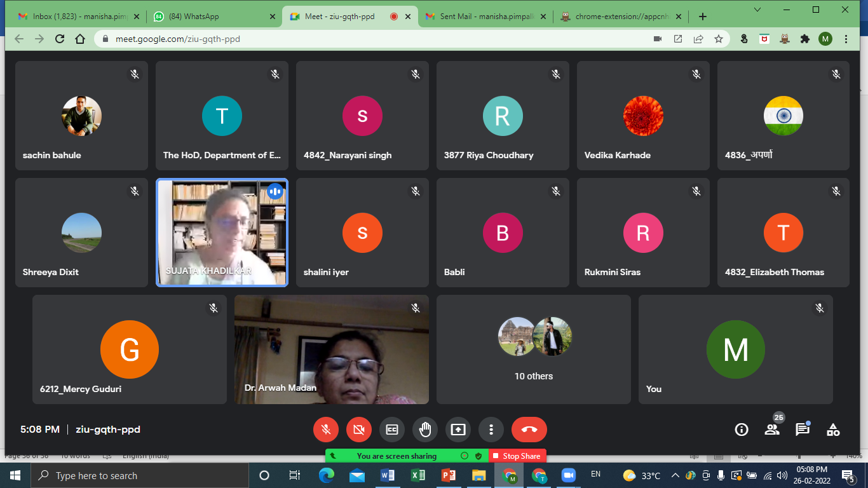This screenshot has height=488, width=868.
Task: Open Chrome's three-dot browser menu
Action: pyautogui.click(x=846, y=39)
